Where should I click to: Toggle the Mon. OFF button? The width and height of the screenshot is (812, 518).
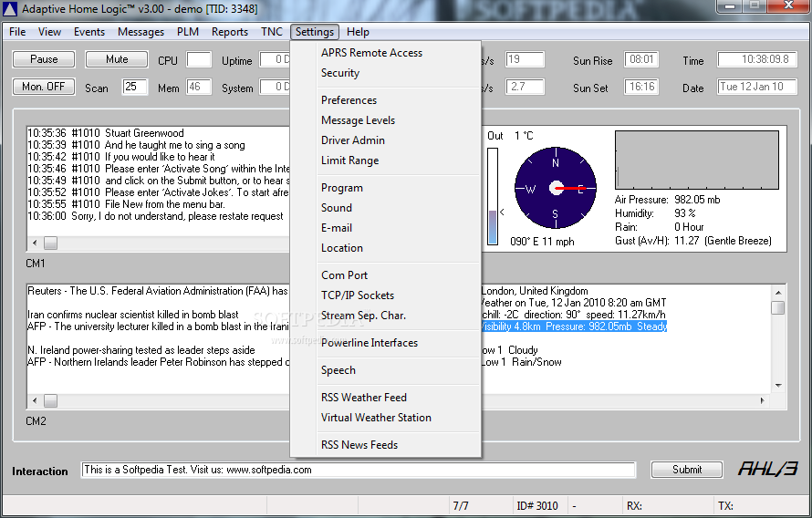click(44, 87)
